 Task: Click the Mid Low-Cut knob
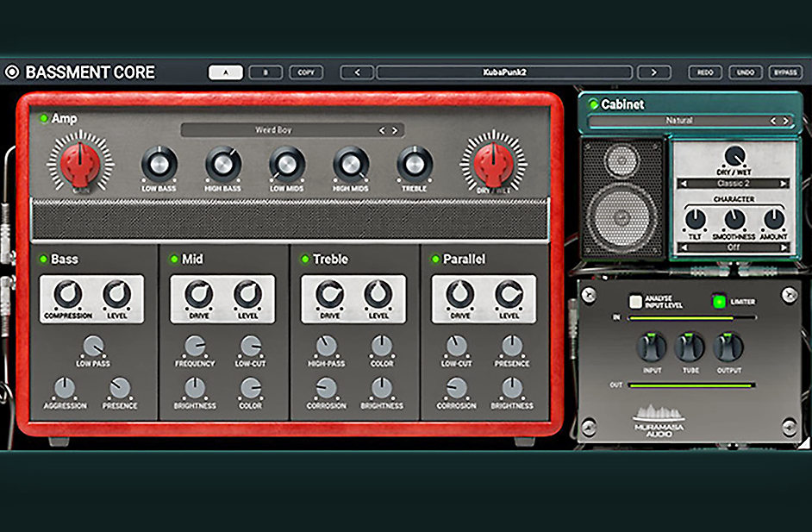[251, 346]
